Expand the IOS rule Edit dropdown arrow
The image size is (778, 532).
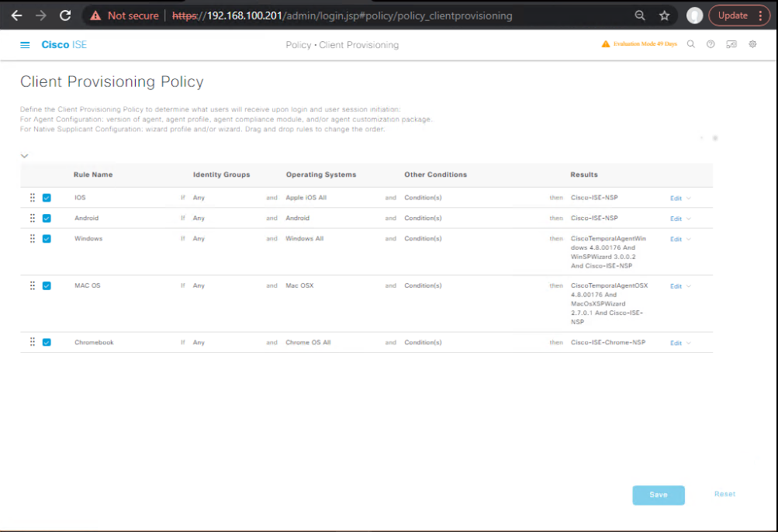click(x=689, y=198)
